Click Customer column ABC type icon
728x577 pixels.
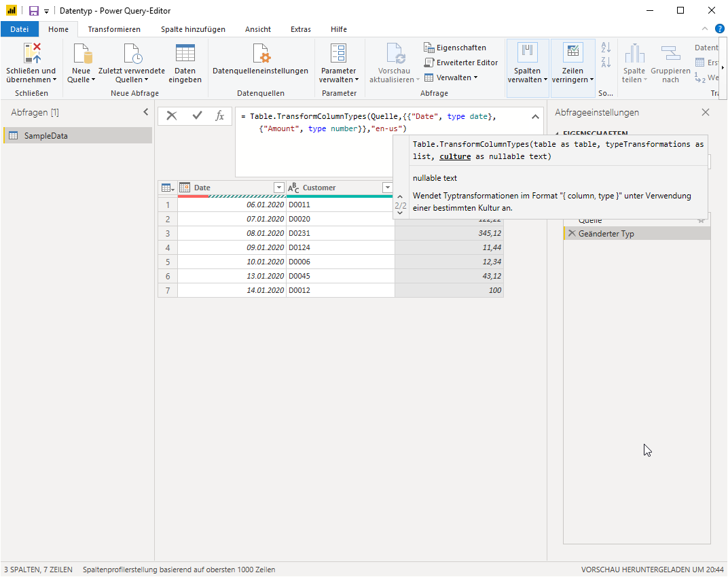coord(293,188)
